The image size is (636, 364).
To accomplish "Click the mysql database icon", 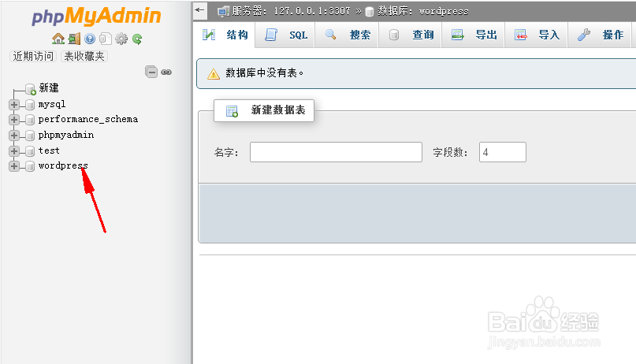I will click(x=30, y=105).
